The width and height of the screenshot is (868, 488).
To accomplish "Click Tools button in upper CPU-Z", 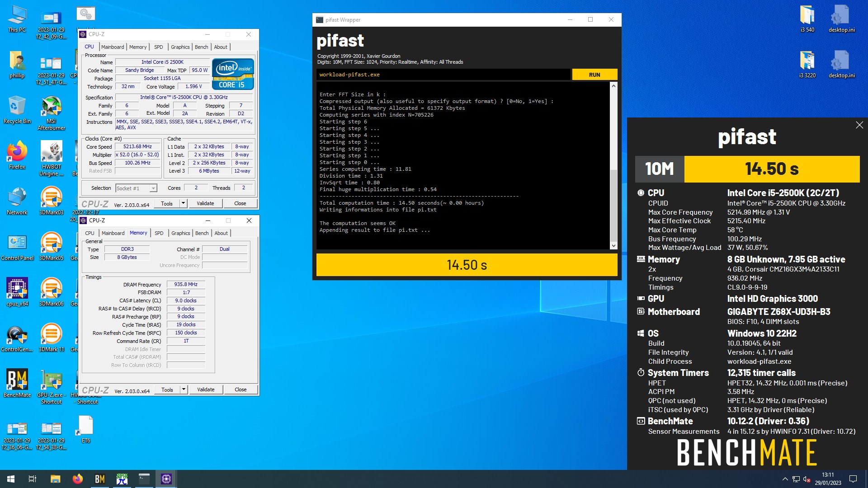I will (x=167, y=203).
